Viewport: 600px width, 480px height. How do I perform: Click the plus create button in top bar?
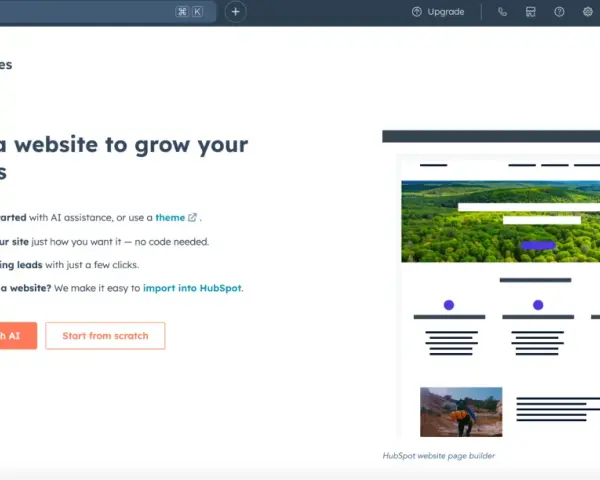(235, 12)
